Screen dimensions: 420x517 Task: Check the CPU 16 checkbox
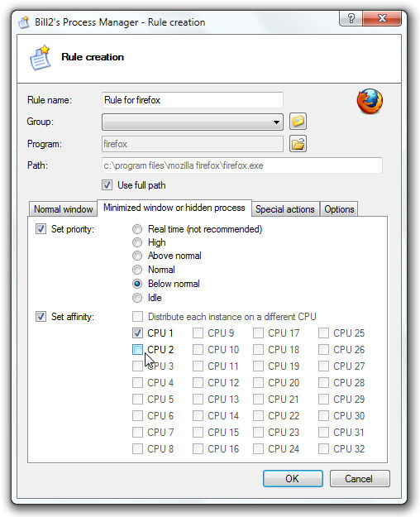point(198,448)
